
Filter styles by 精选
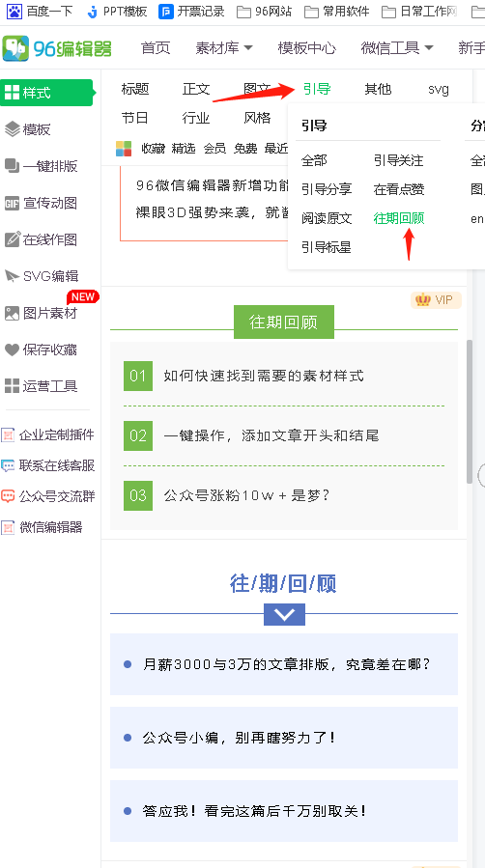click(x=184, y=149)
